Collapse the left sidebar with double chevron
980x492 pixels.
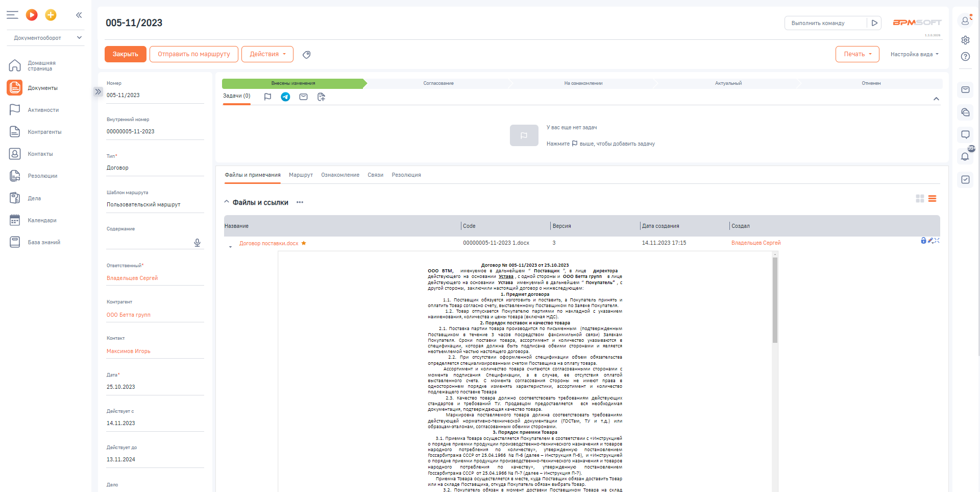tap(79, 15)
